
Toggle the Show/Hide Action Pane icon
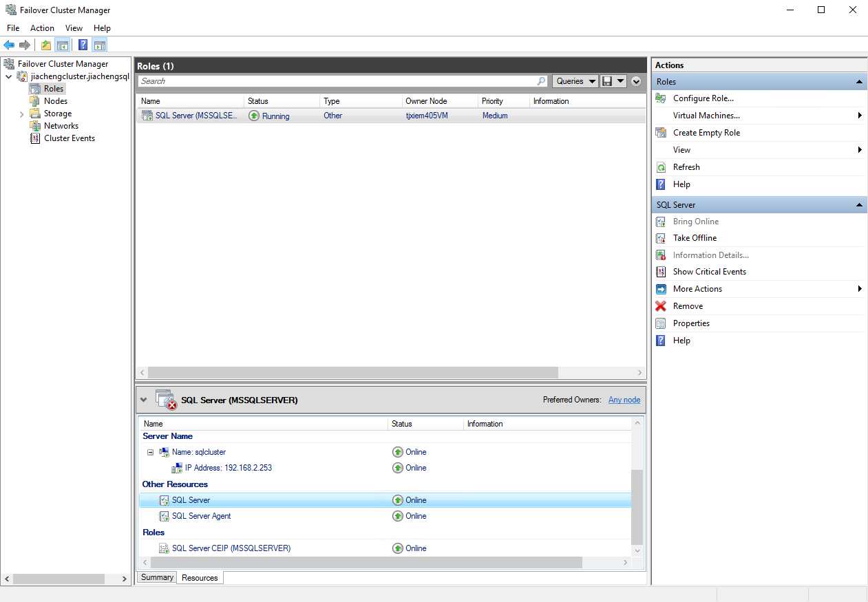[100, 45]
